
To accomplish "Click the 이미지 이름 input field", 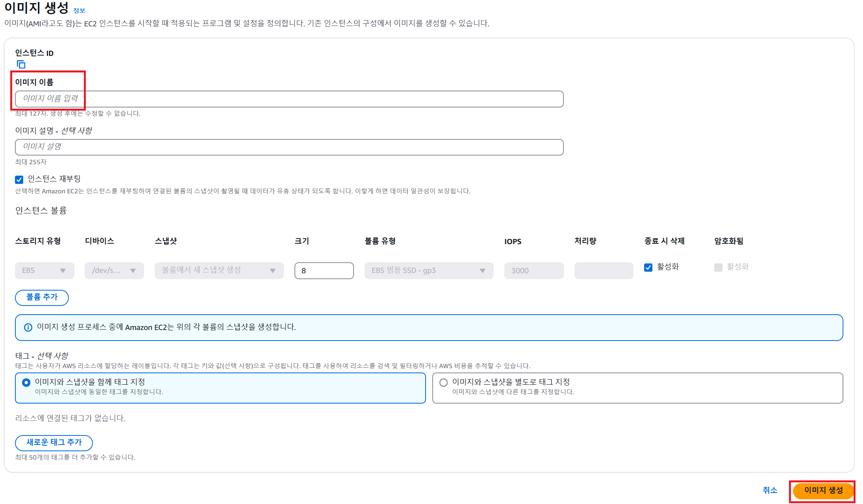I will [289, 99].
